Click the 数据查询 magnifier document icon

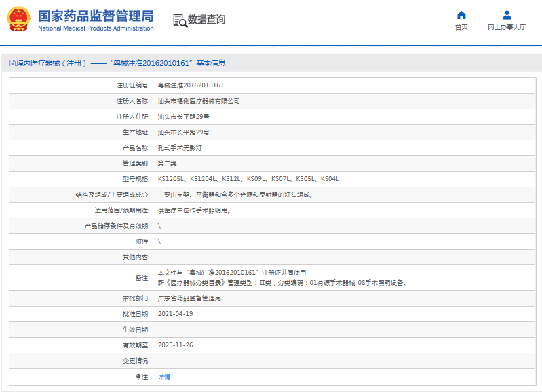click(180, 20)
